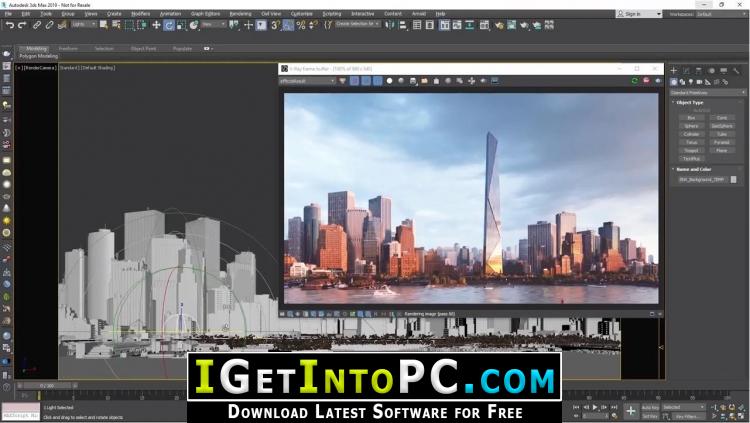The width and height of the screenshot is (750, 423).
Task: Activate the Select and Rotate tool
Action: (169, 25)
